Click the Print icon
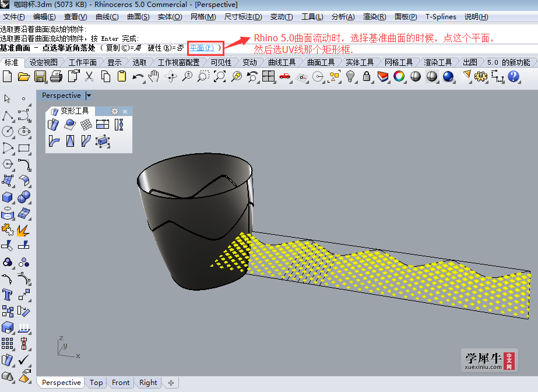This screenshot has width=538, height=392. [57, 76]
